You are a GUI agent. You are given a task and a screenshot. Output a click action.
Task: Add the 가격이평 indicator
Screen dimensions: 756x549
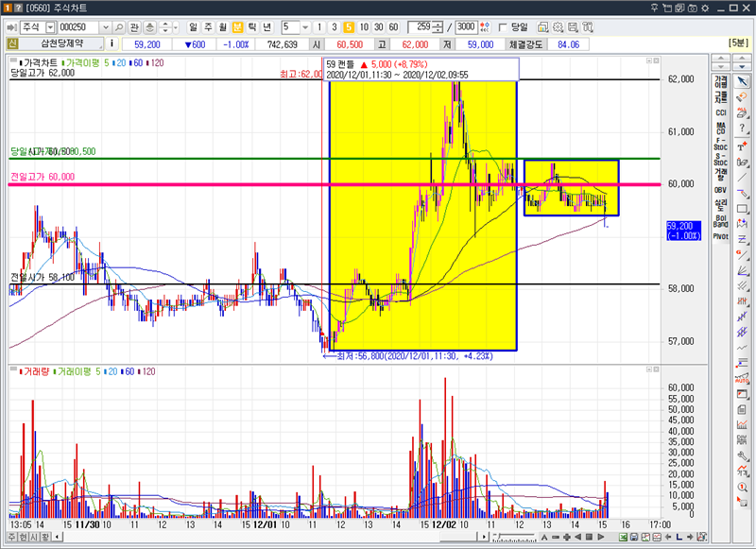click(x=720, y=81)
